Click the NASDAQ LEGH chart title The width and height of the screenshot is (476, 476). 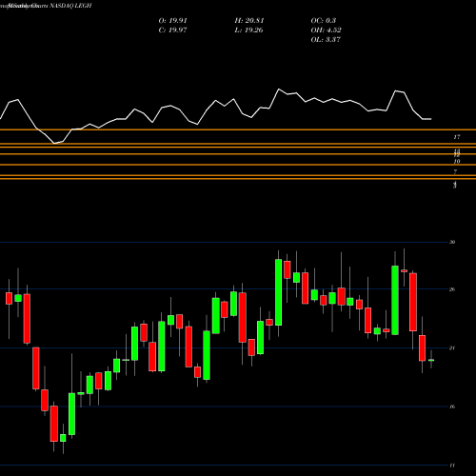(70, 6)
